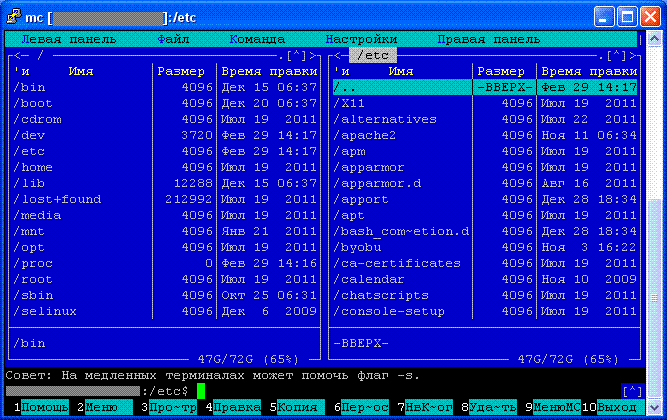This screenshot has height=420, width=667.
Task: Open right panel history list caret
Action: [616, 56]
